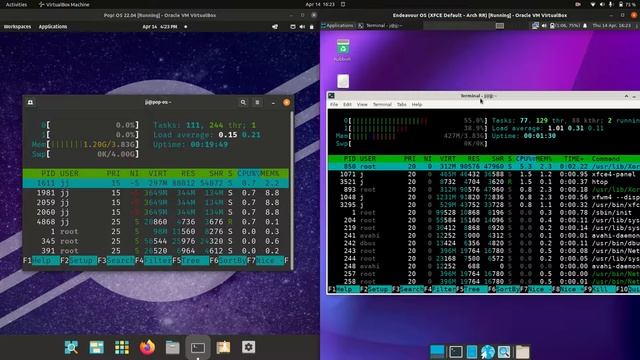
Task: Open the Files manager in Pop dock
Action: coord(173,347)
